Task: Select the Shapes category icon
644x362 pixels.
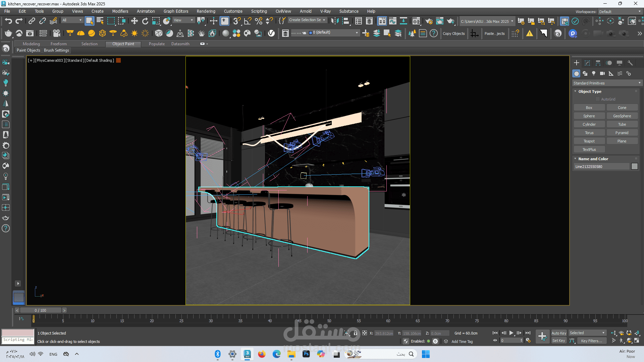Action: click(x=585, y=73)
